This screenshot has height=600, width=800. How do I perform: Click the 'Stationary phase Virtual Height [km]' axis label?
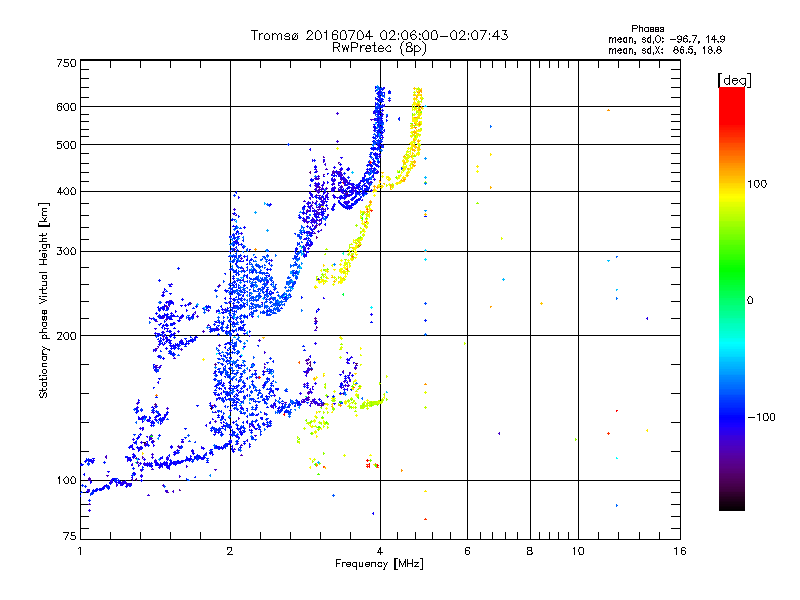click(44, 300)
